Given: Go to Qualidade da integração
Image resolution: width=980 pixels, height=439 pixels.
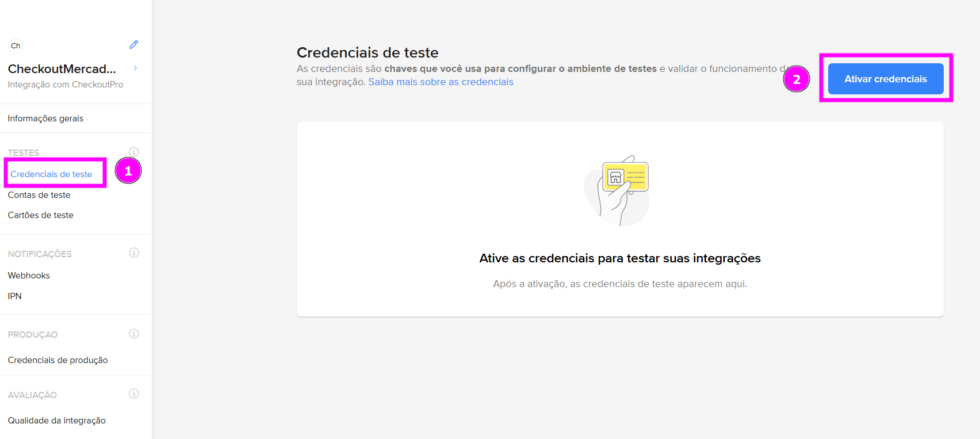Looking at the screenshot, I should point(57,421).
